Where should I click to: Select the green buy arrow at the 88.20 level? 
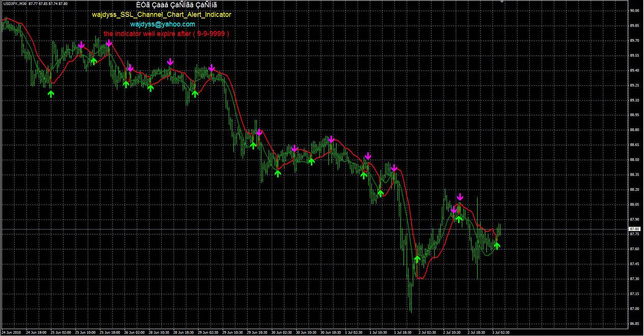coord(380,193)
